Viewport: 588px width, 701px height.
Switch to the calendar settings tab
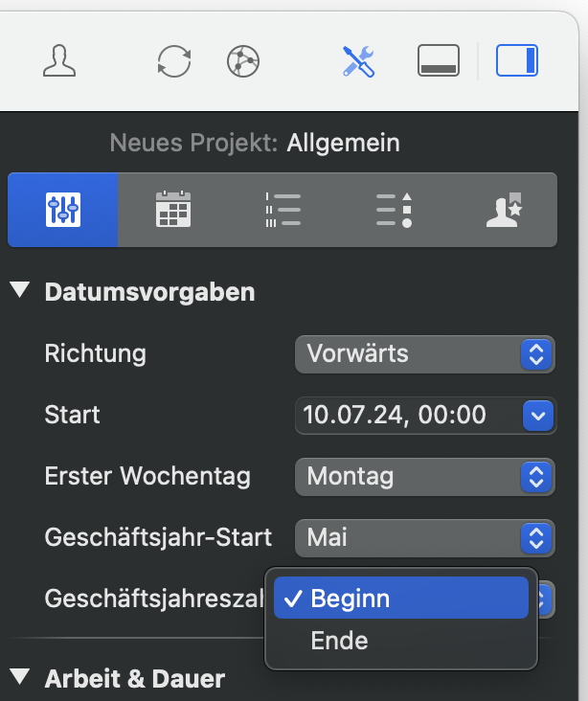coord(173,210)
